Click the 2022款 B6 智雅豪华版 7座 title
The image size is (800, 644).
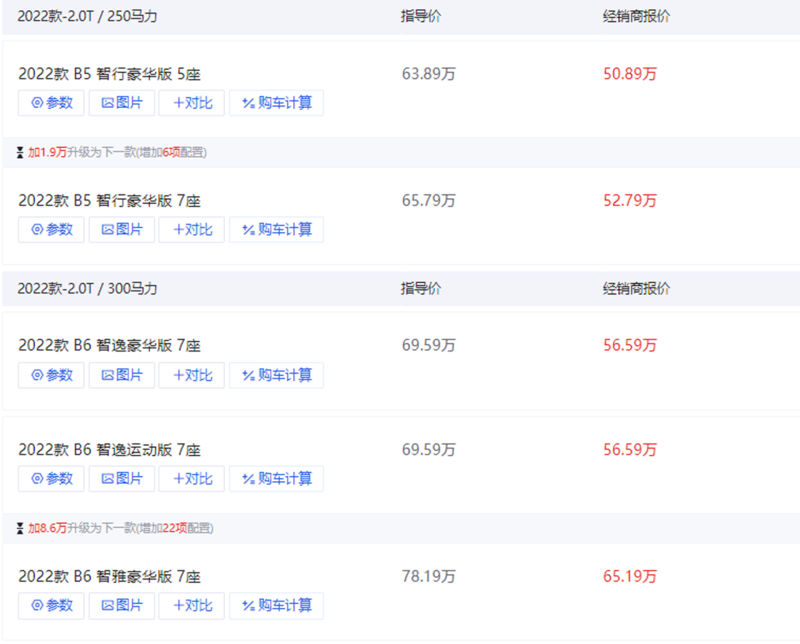pyautogui.click(x=109, y=577)
